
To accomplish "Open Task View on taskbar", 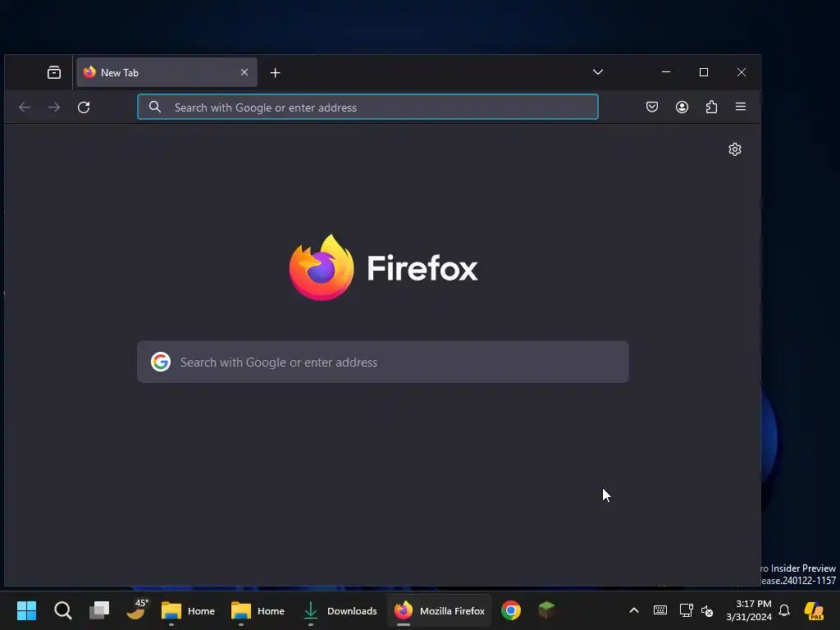I will pos(99,610).
